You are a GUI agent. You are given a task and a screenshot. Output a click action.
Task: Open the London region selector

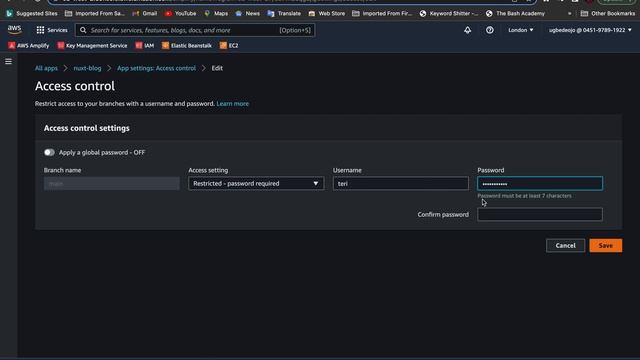520,30
